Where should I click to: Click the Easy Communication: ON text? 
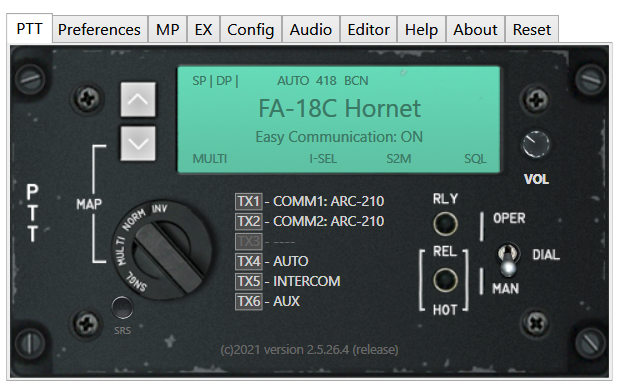tap(339, 137)
